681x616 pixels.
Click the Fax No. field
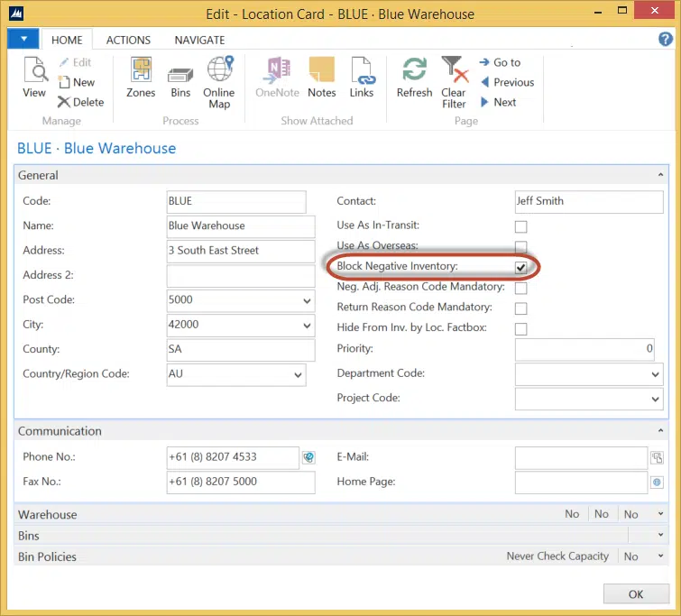[241, 483]
